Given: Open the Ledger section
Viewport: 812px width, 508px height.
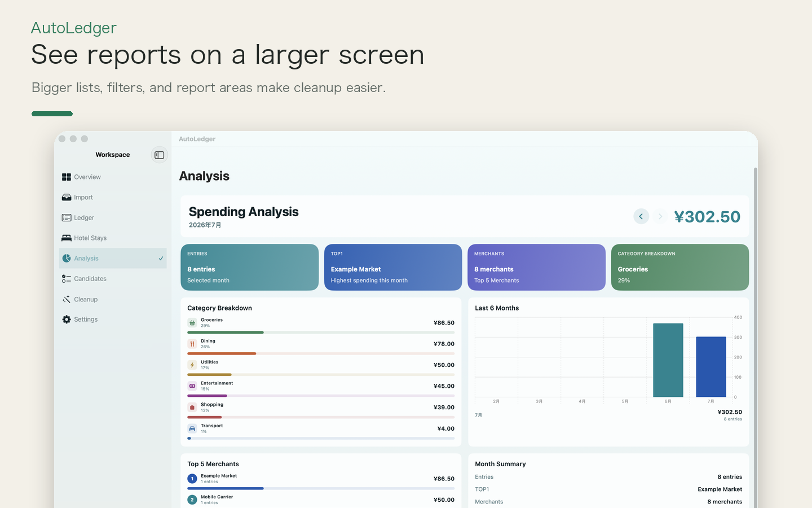Looking at the screenshot, I should tap(113, 217).
